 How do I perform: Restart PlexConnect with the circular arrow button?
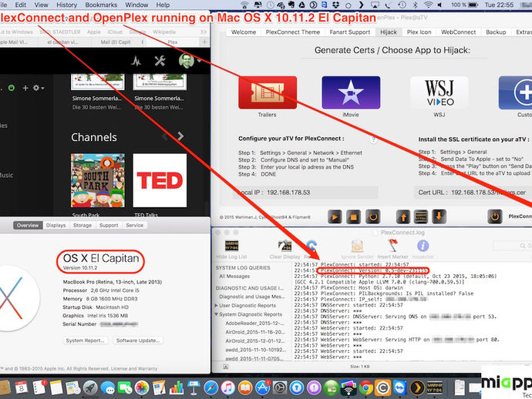tap(372, 217)
